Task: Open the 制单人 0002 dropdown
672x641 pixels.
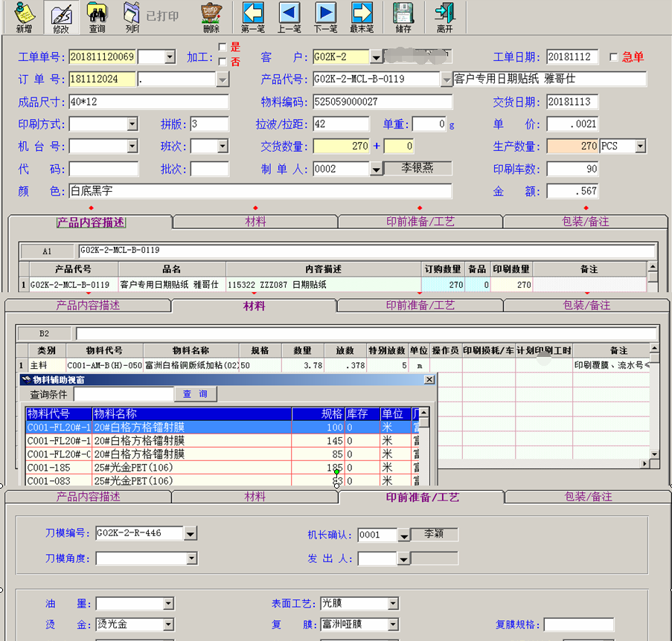Action: click(x=376, y=169)
